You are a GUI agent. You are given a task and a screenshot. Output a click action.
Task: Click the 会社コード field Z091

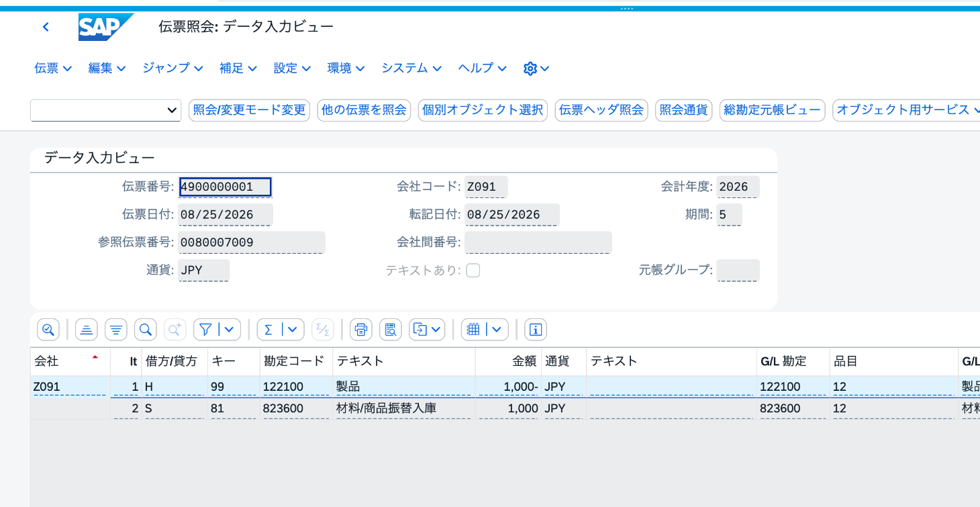(486, 187)
